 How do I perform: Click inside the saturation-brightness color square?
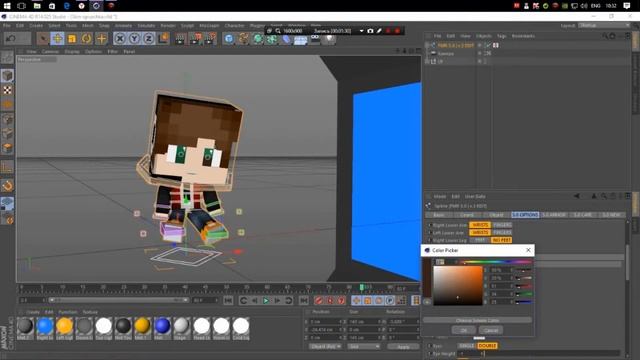[x=458, y=286]
